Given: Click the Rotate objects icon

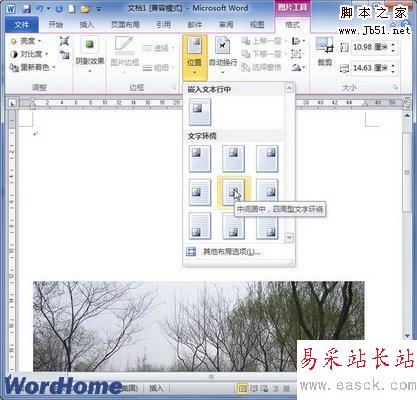Looking at the screenshot, I should (x=298, y=68).
